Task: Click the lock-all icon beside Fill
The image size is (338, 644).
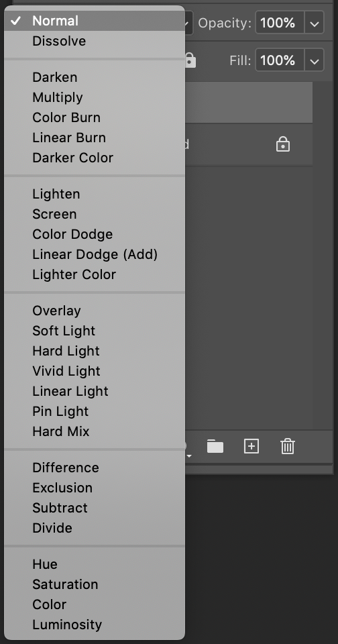Action: pos(190,60)
